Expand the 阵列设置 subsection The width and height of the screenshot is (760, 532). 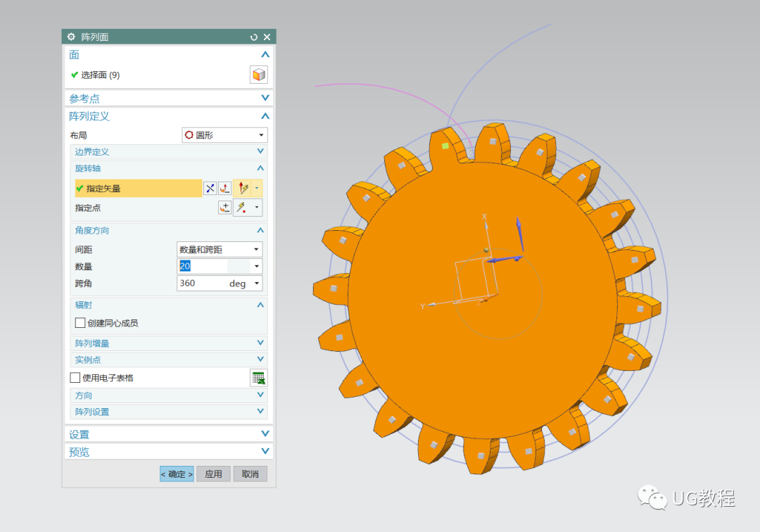260,412
